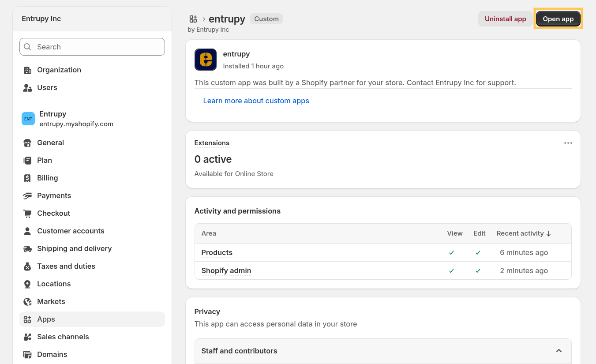The image size is (596, 364).
Task: Click the '6 minutes ago' cell
Action: [524, 253]
